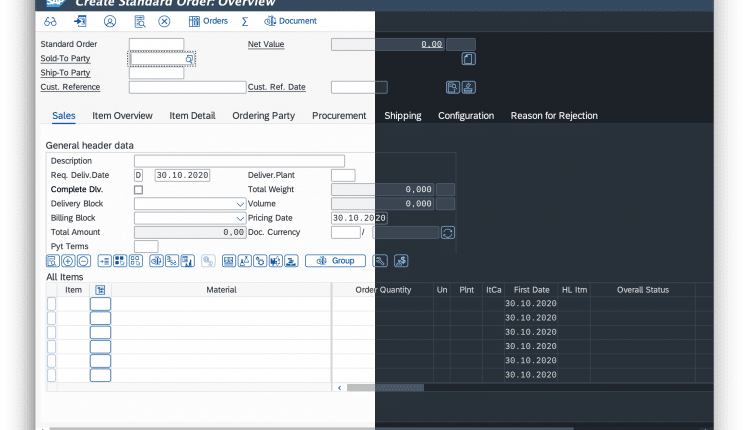Click the document search icon in top toolbar
The image size is (750, 430).
coord(140,22)
